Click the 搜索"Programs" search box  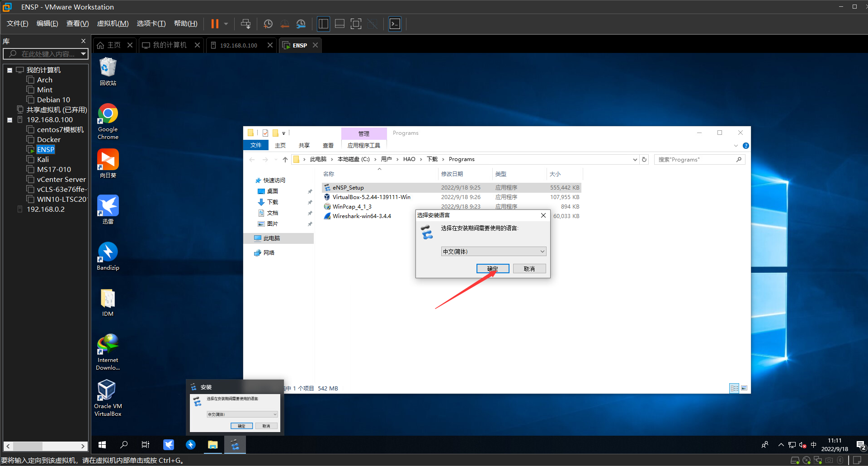[699, 159]
